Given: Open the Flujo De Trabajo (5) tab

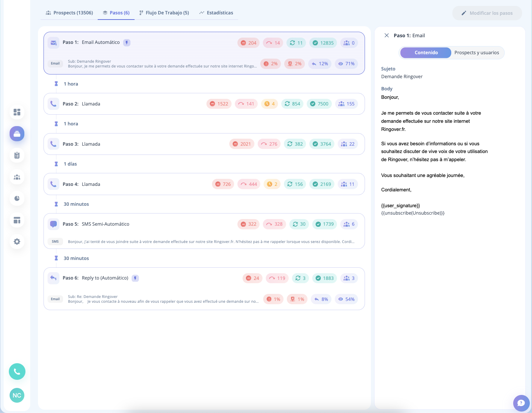Looking at the screenshot, I should click(x=164, y=13).
